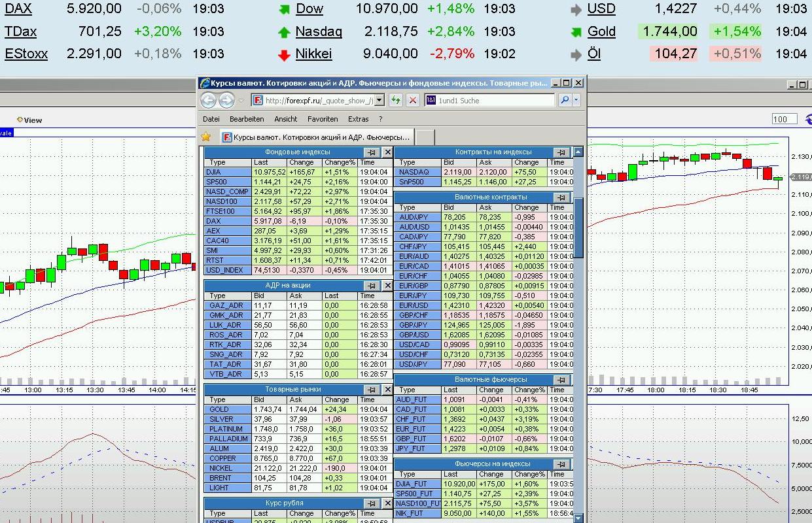This screenshot has width=812, height=523.
Task: Open the Nasdaq quote link
Action: [319, 31]
